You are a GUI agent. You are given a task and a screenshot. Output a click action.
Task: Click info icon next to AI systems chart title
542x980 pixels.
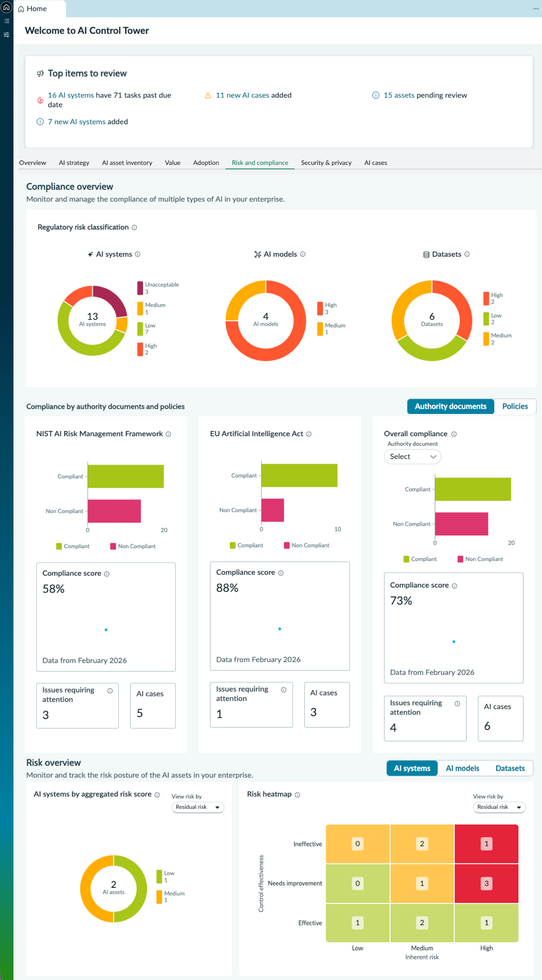pos(138,254)
